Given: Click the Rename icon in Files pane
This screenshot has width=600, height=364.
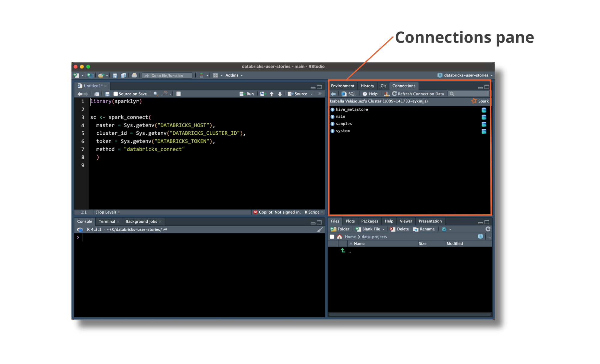Looking at the screenshot, I should [x=424, y=229].
